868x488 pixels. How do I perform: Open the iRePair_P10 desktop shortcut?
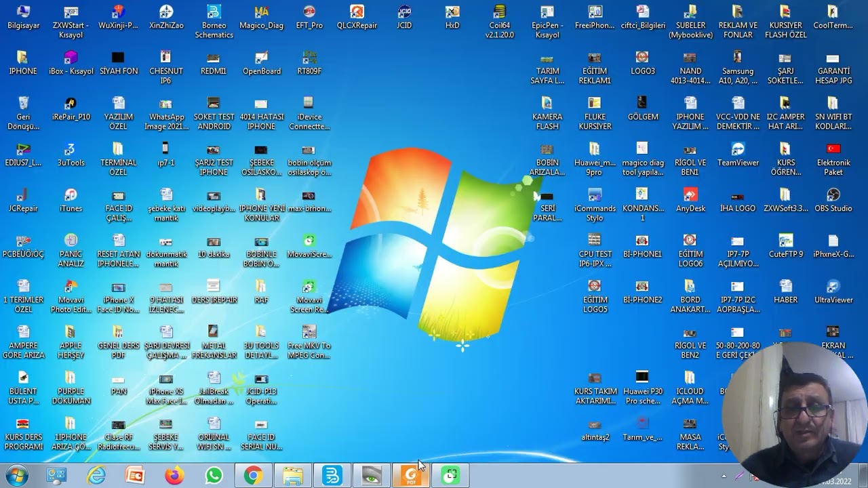pos(71,109)
